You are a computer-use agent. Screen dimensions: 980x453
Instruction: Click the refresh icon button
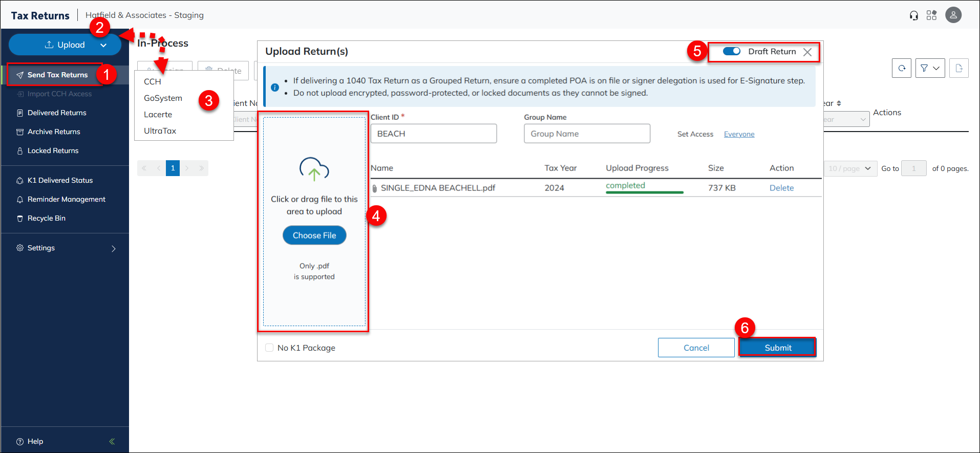[x=901, y=68]
